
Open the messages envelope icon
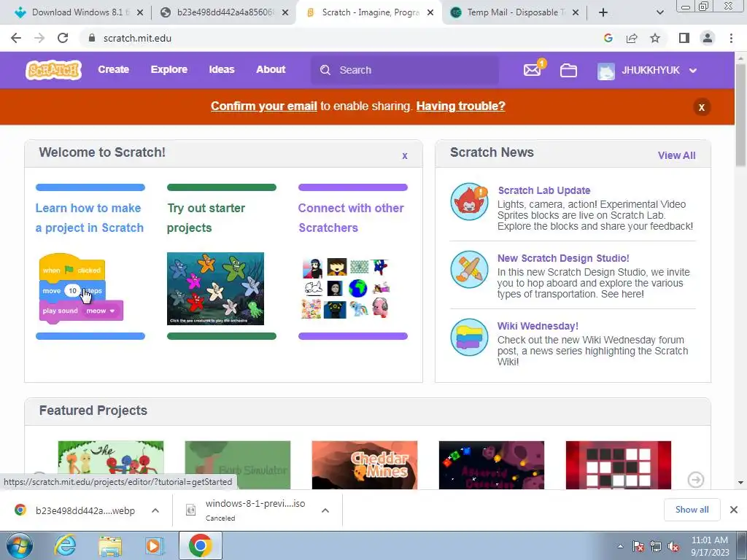click(532, 70)
